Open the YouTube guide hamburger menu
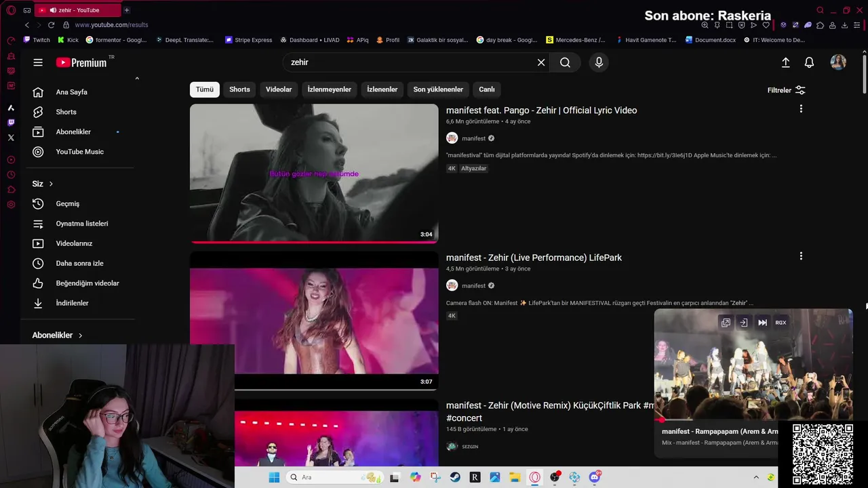This screenshot has width=868, height=488. (38, 62)
